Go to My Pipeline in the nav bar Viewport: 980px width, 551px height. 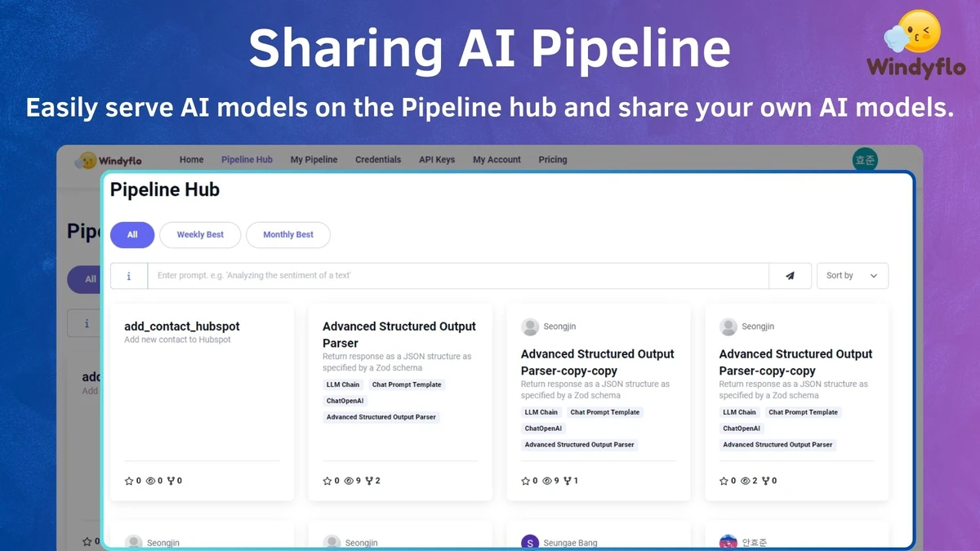[x=314, y=160]
